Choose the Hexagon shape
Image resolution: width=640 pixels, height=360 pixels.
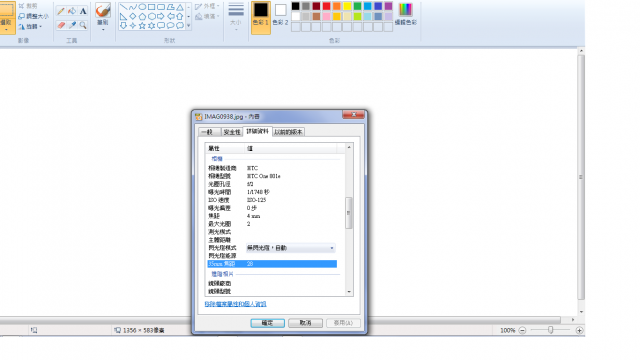tap(151, 16)
